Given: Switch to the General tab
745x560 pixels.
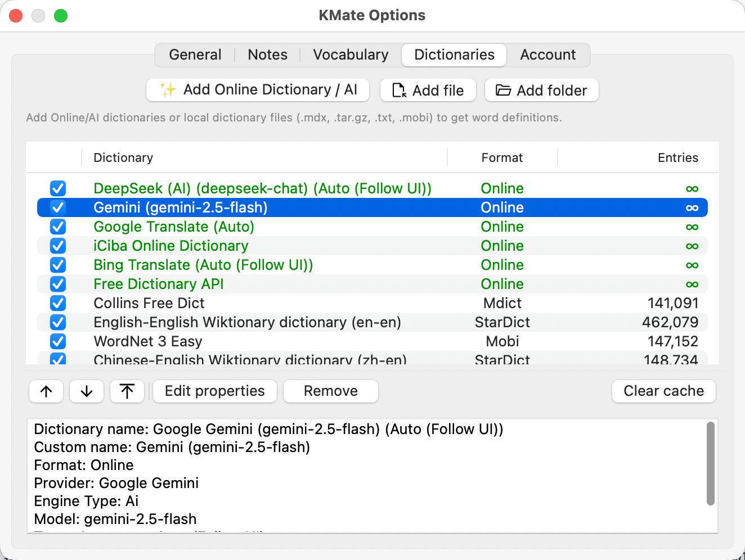Looking at the screenshot, I should point(195,55).
